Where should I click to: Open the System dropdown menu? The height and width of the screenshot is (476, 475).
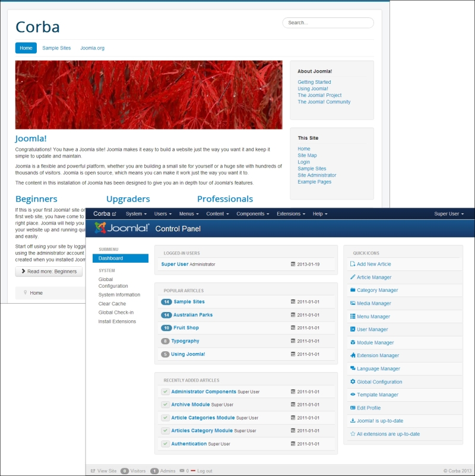coord(136,214)
